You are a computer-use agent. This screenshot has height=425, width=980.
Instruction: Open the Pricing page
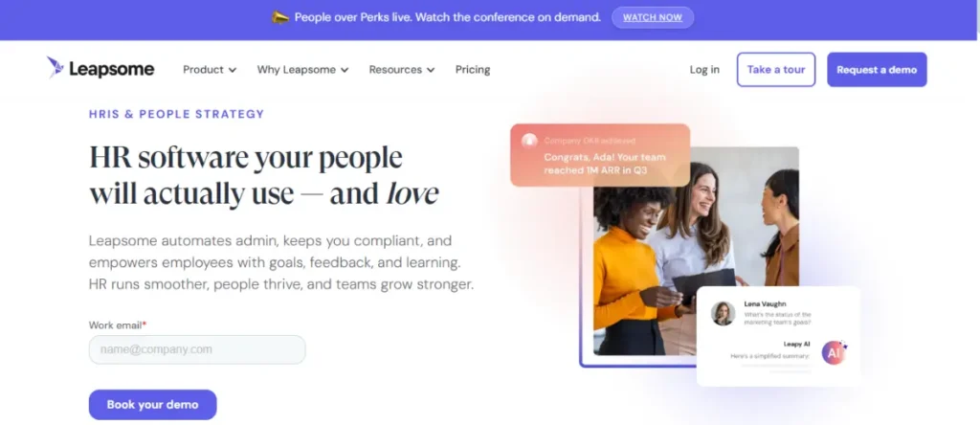pos(473,69)
